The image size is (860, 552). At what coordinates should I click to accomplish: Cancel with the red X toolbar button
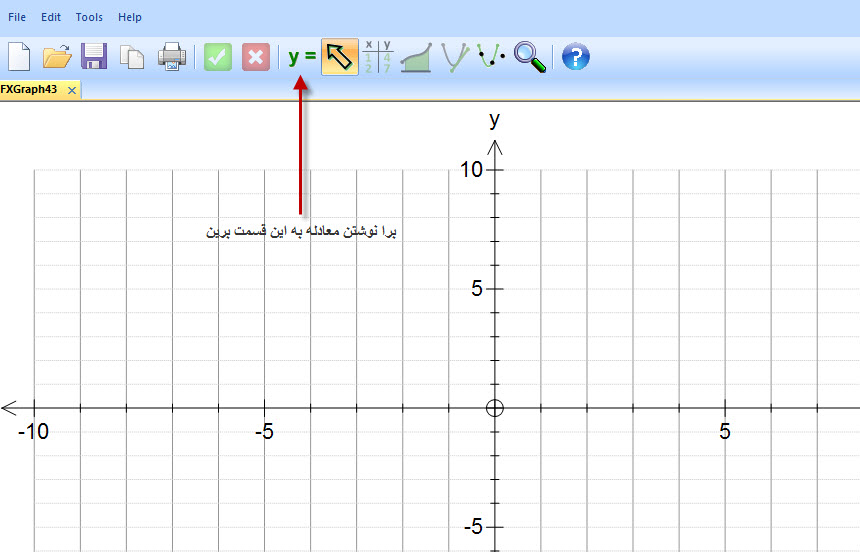pyautogui.click(x=256, y=56)
